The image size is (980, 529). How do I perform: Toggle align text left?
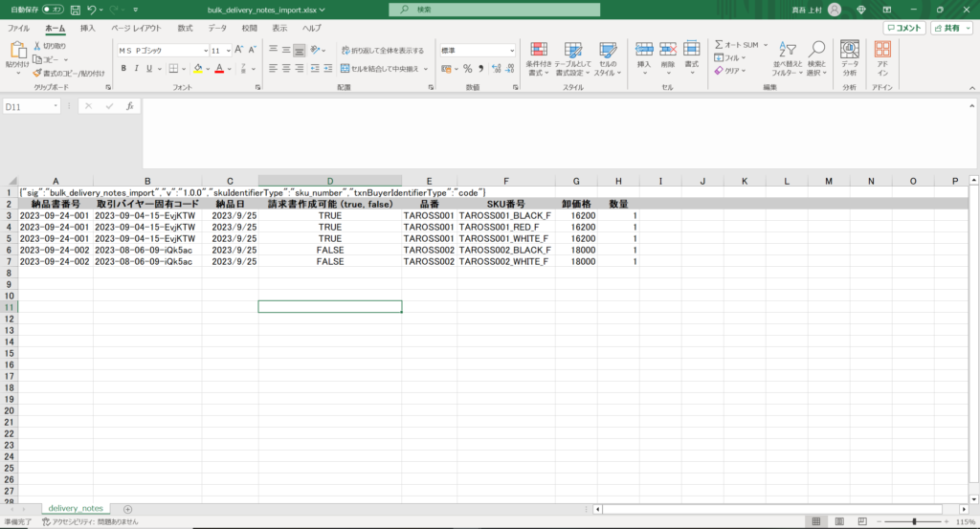click(273, 69)
